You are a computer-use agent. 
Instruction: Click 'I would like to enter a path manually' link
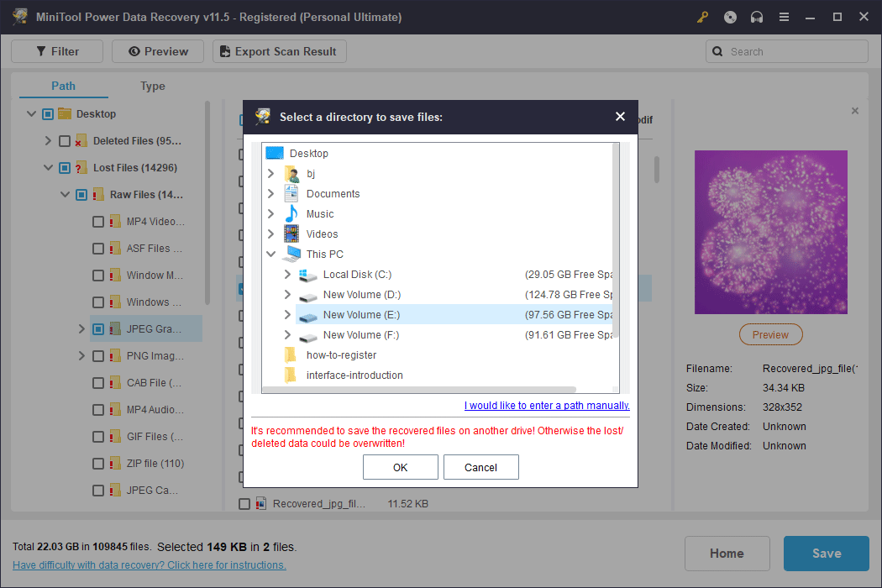click(x=547, y=405)
